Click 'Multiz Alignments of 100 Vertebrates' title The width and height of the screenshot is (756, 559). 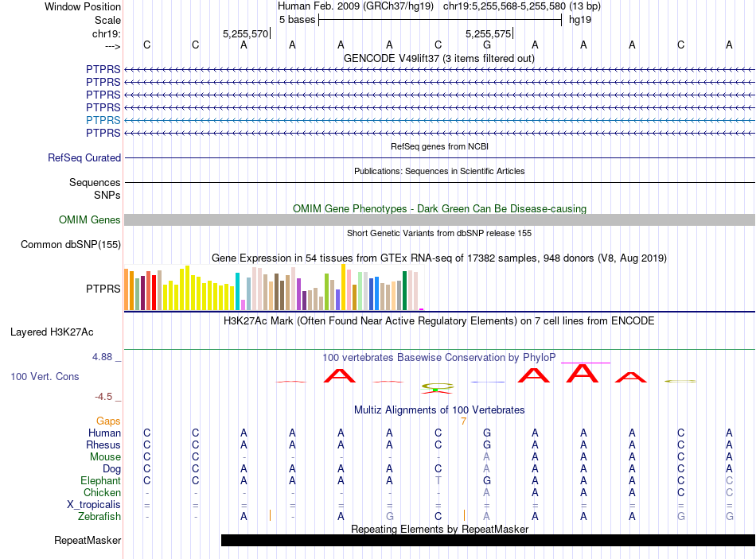439,410
